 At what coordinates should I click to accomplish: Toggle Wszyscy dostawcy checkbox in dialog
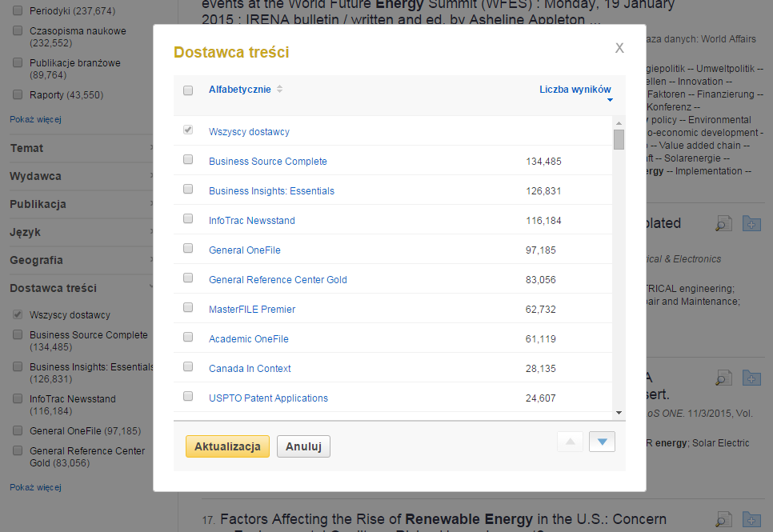click(x=188, y=130)
